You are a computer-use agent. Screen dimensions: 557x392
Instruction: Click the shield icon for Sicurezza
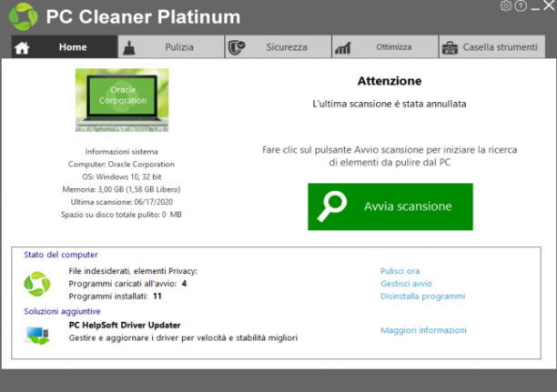[x=237, y=47]
